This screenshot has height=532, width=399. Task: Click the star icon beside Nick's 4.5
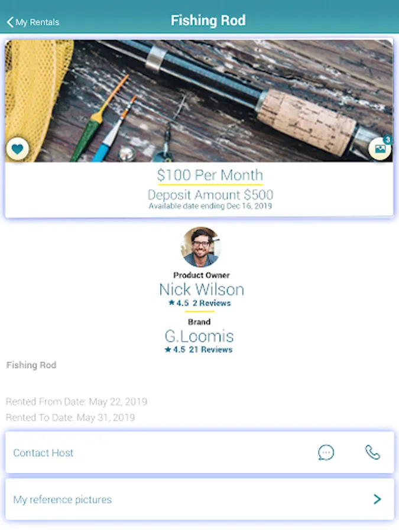pos(171,302)
